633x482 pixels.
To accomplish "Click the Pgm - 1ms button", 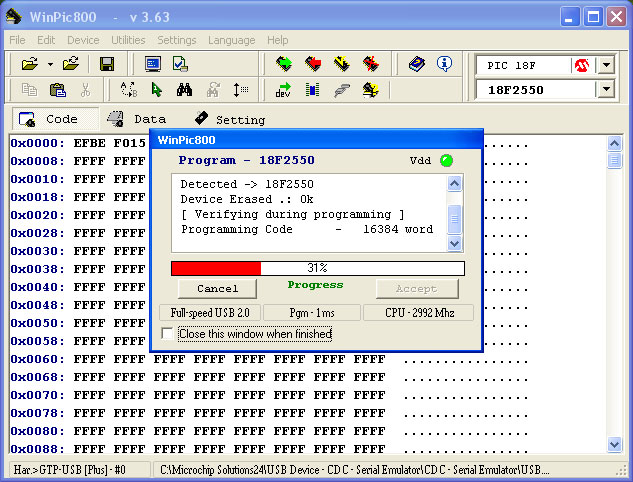I will [x=312, y=313].
